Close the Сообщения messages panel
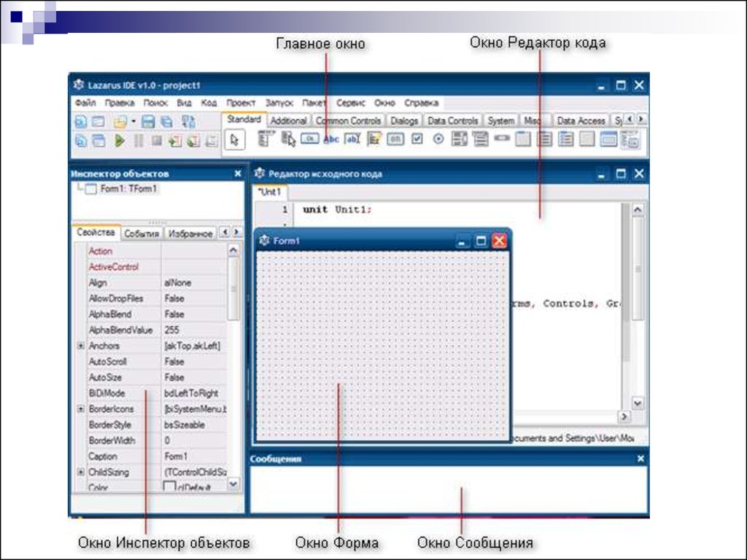 click(x=640, y=459)
